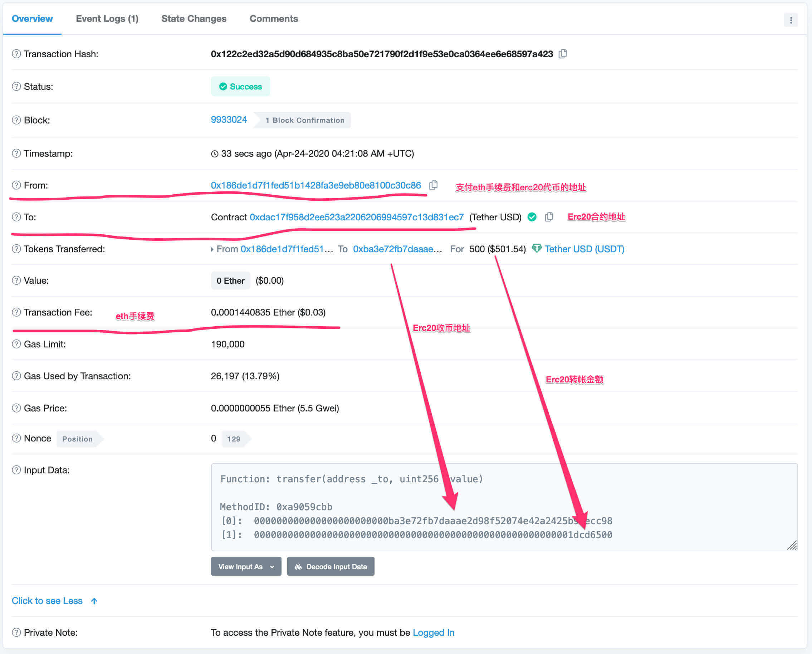Click help icon beside Private Note
The width and height of the screenshot is (812, 654).
(x=16, y=632)
